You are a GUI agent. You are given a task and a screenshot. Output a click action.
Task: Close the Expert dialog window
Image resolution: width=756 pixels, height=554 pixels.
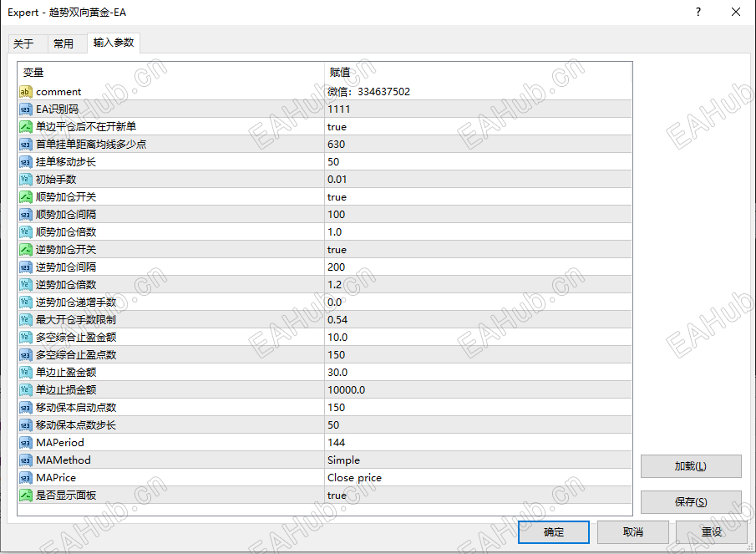(736, 12)
